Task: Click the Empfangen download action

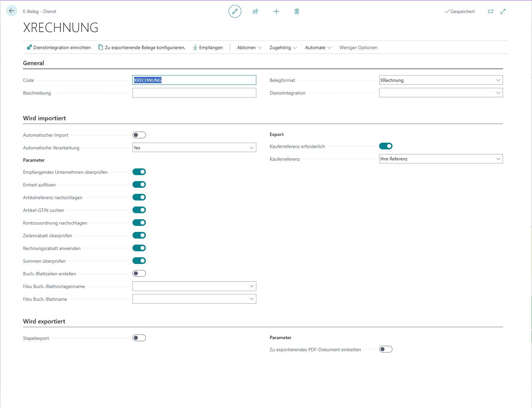Action: pyautogui.click(x=208, y=47)
